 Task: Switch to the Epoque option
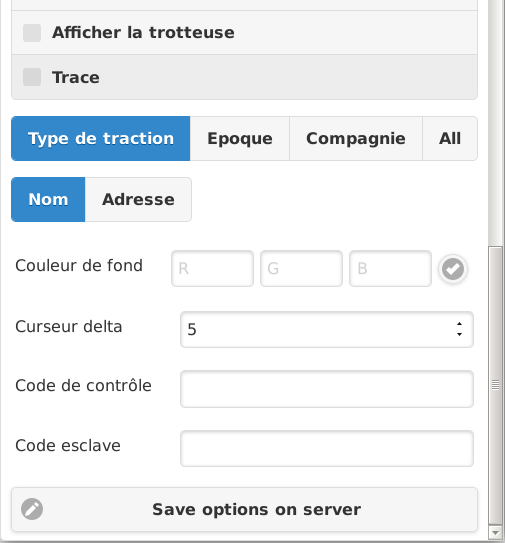point(240,139)
